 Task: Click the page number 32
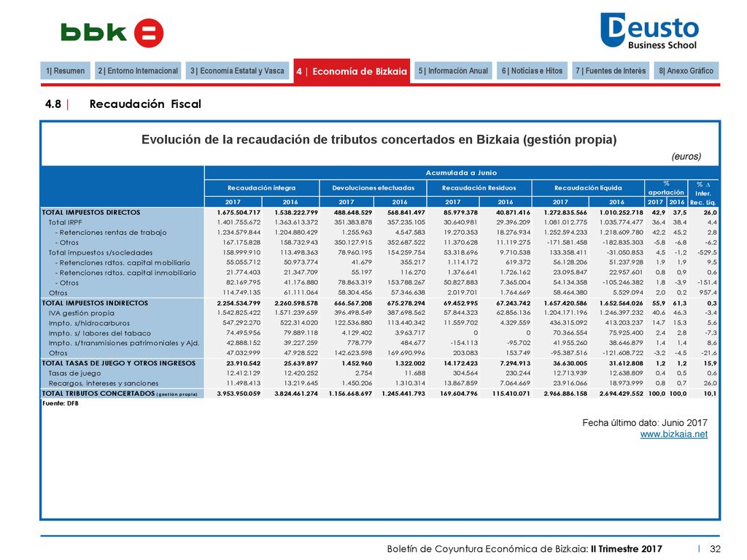(x=715, y=548)
